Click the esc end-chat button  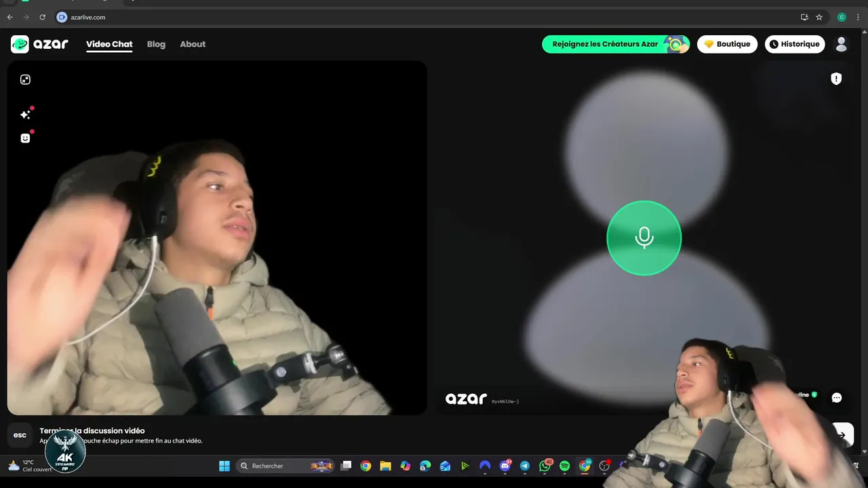pos(20,435)
